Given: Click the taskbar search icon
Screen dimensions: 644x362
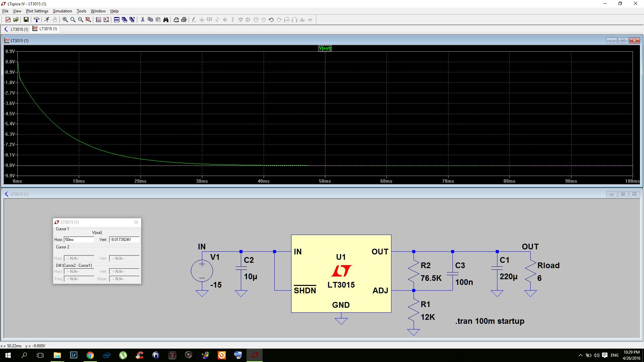Looking at the screenshot, I should click(x=24, y=355).
